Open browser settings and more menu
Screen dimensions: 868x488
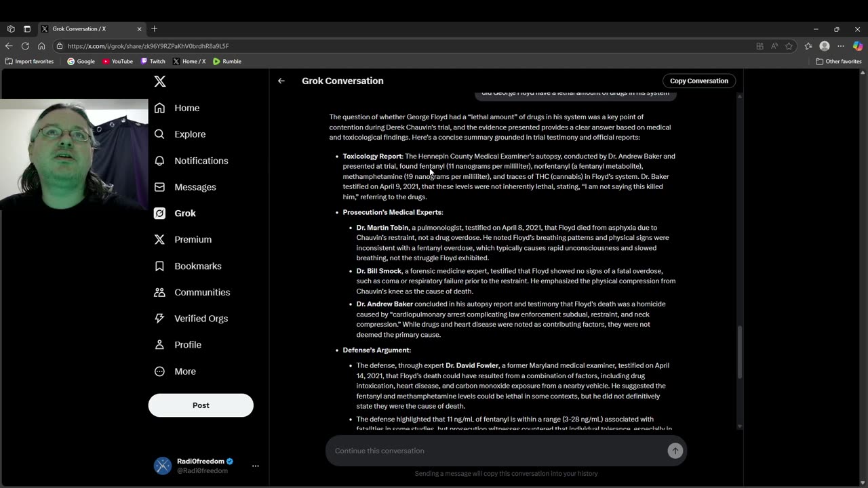point(841,46)
